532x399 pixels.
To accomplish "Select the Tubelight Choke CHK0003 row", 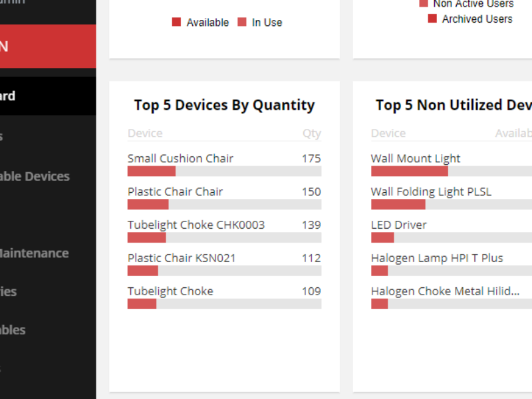I will 224,231.
